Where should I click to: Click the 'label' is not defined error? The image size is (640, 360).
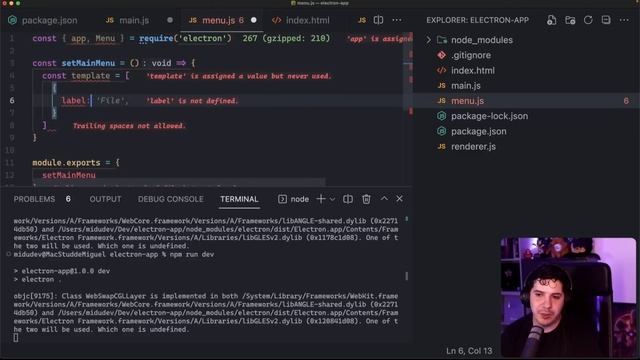192,101
